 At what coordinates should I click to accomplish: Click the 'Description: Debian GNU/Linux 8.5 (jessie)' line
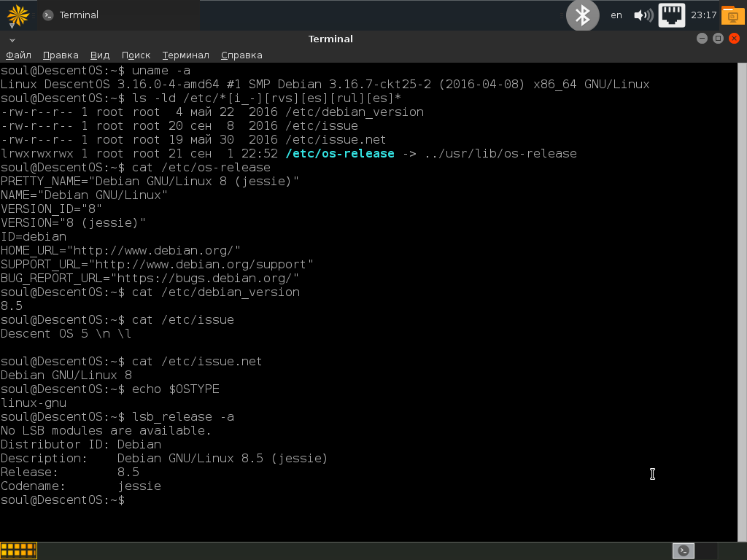click(x=164, y=459)
